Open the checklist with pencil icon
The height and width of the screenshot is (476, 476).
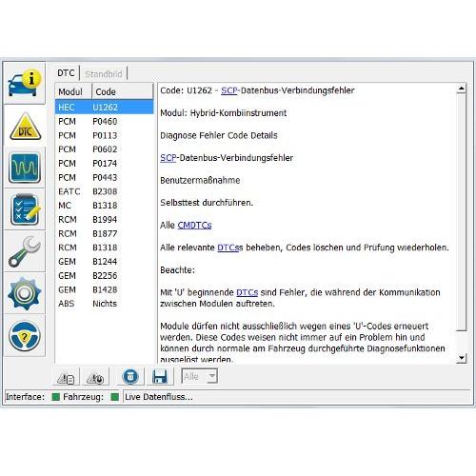25,209
